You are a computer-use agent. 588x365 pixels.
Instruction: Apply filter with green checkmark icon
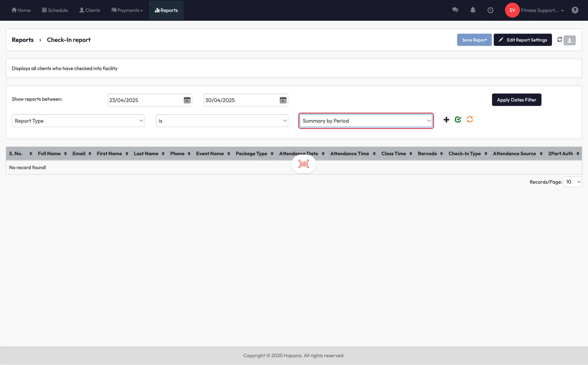458,120
